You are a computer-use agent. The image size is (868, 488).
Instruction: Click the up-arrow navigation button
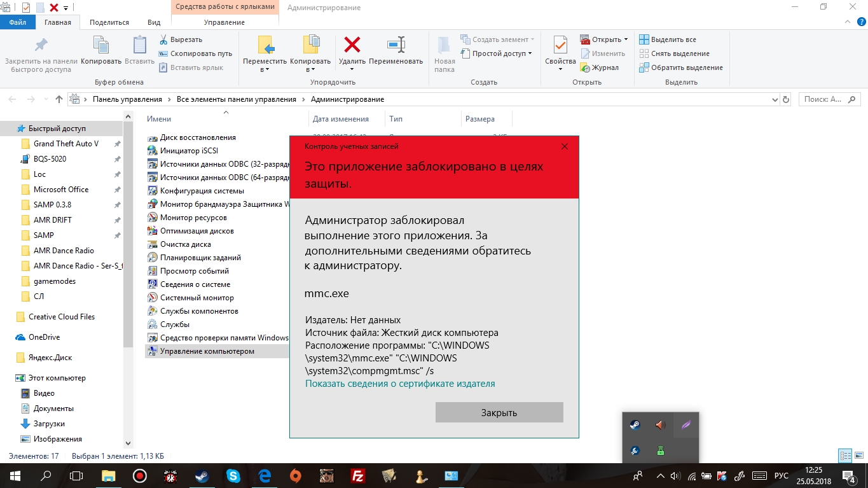[59, 99]
